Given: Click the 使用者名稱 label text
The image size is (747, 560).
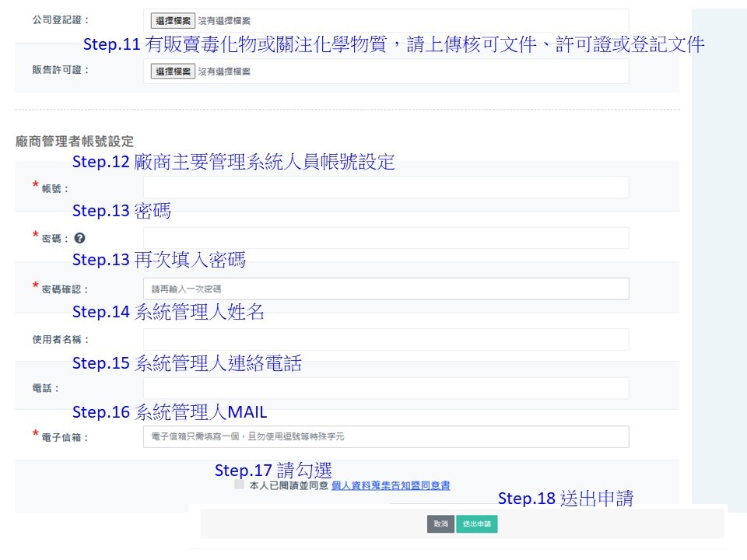Looking at the screenshot, I should coord(61,340).
